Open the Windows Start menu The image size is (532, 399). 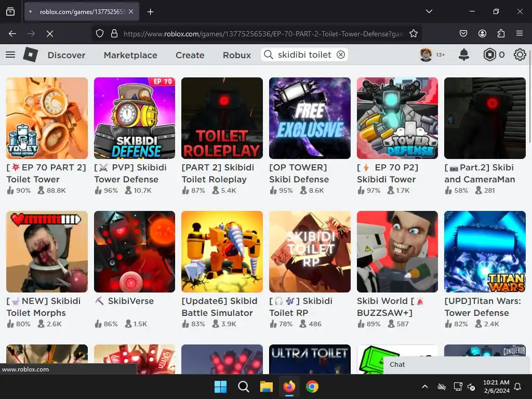pyautogui.click(x=220, y=387)
